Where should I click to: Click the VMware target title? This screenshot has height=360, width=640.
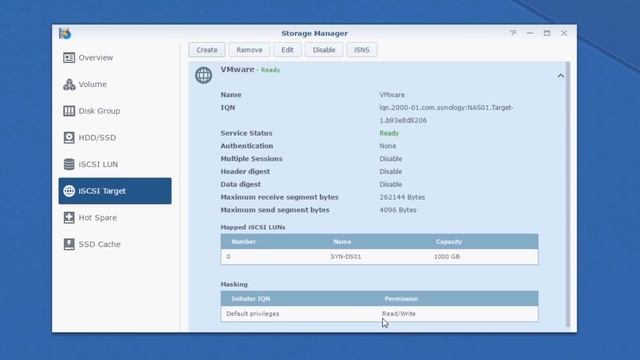pos(238,69)
